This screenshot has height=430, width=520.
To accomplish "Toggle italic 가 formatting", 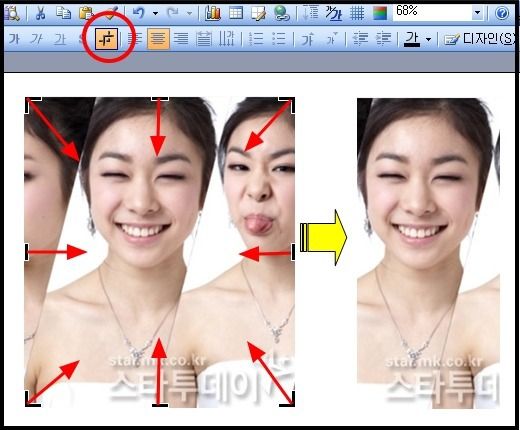I will click(x=37, y=39).
